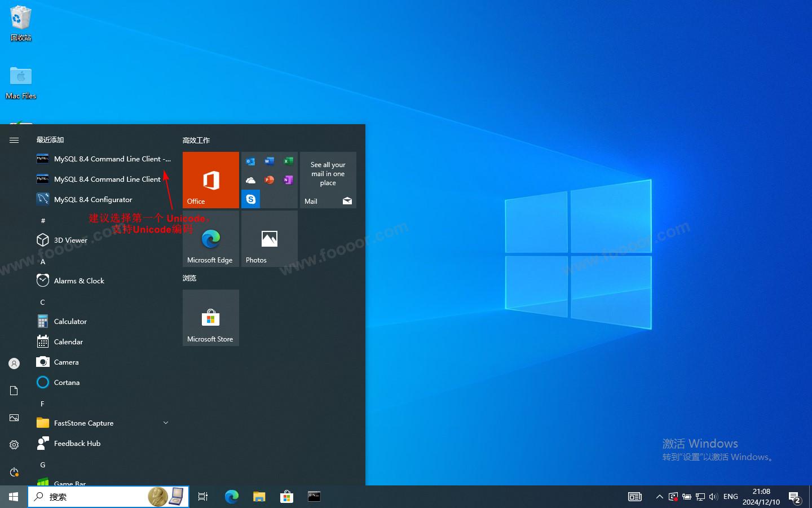Select Alarms & Clock from app list
Screen dimensions: 812x508
(79, 281)
